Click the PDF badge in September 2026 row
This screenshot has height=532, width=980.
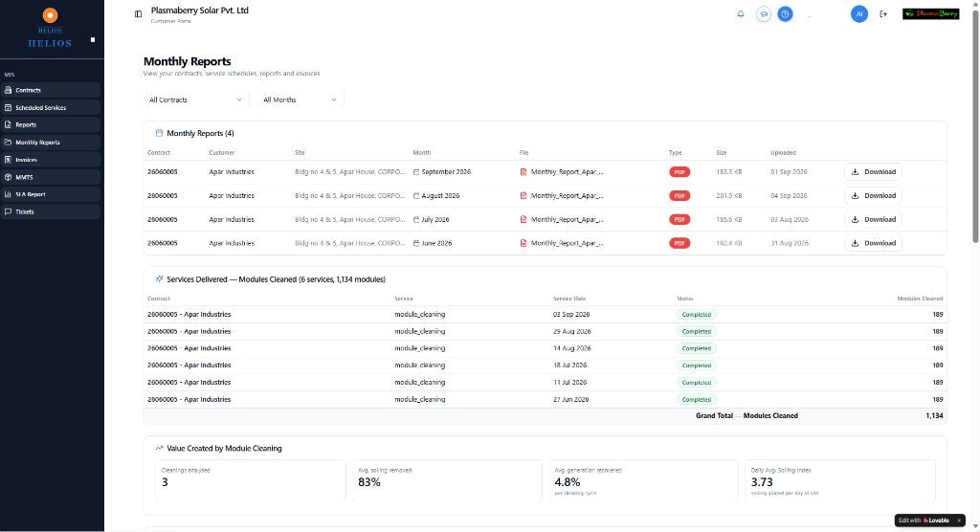(x=679, y=172)
